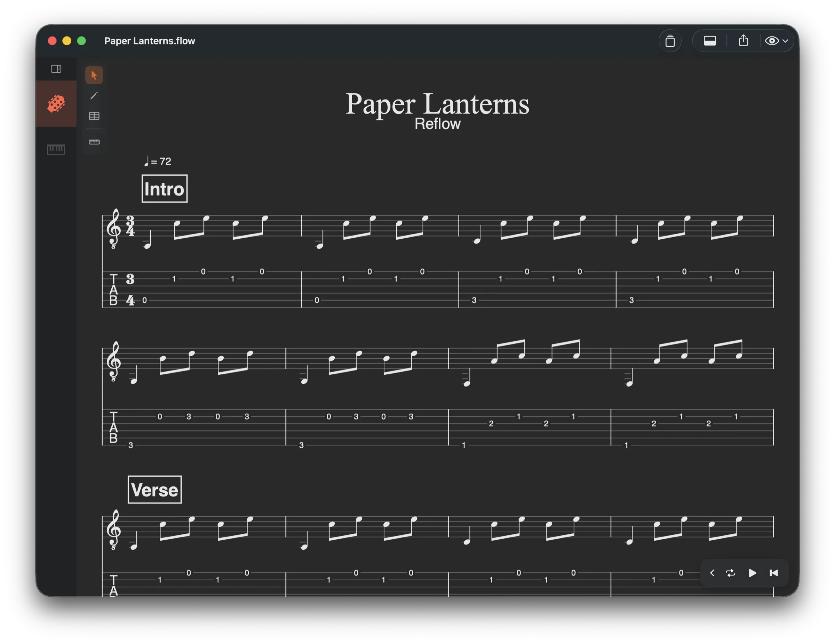The width and height of the screenshot is (835, 644).
Task: Collapse the playback controls chevron
Action: coord(712,572)
